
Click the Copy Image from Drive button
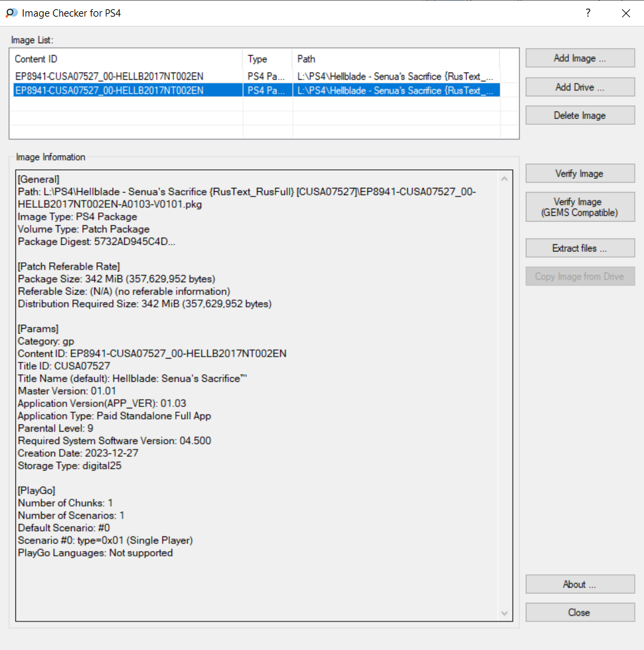click(x=580, y=276)
